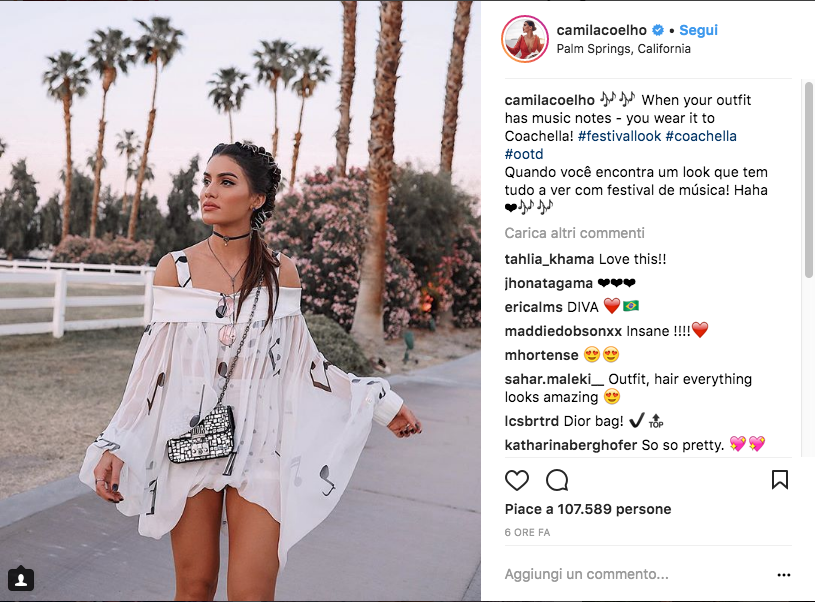Screen dimensions: 815x602
Task: Focus the Aggiungi un commento field
Action: tap(638, 574)
